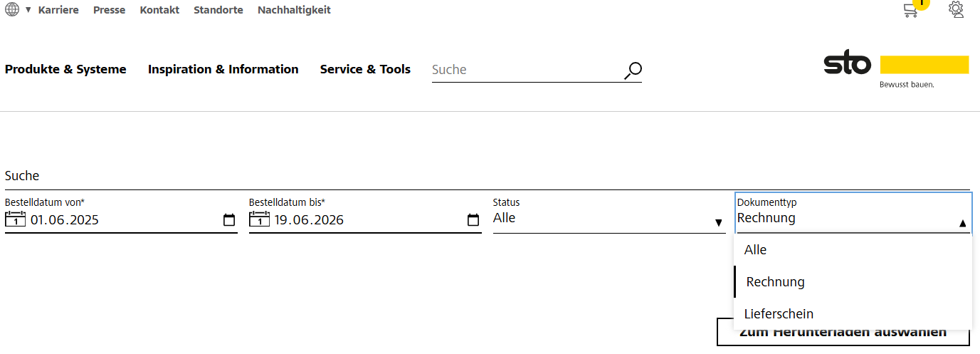Open the Service & Tools menu
The image size is (980, 354).
click(365, 69)
